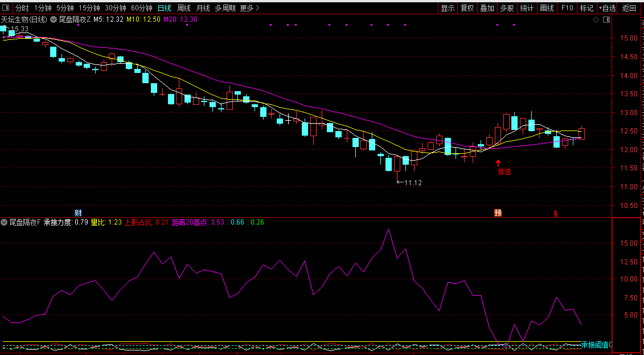Viewport: 644px width, 355px height.
Task: Click the 量比: 1.23 value
Action: tap(106, 222)
